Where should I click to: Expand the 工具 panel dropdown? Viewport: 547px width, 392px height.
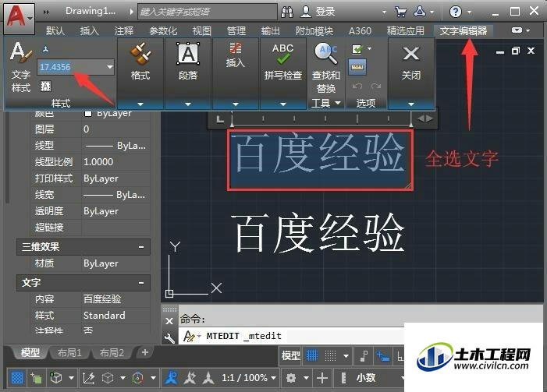(x=326, y=103)
